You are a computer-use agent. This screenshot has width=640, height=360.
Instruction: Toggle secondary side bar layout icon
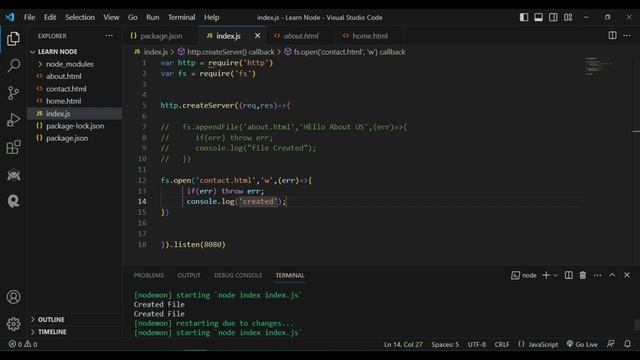tap(553, 17)
